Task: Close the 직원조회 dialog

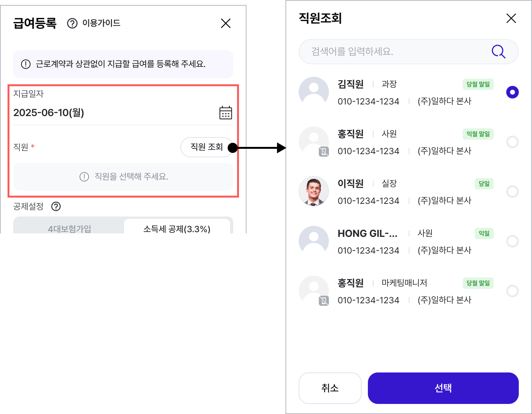Action: (511, 18)
